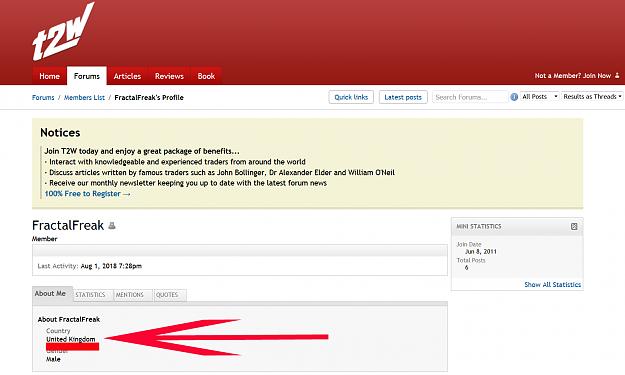
Task: Click the FractalFreak's Profile breadcrumb text
Action: point(149,98)
